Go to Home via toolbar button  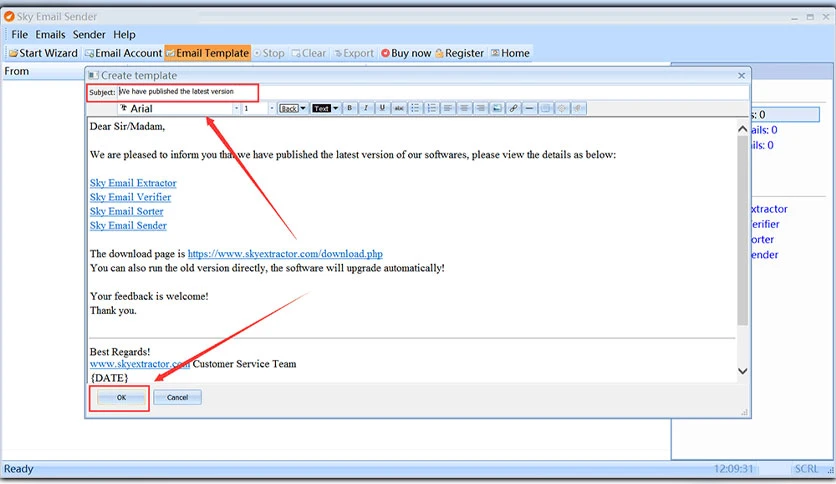tap(510, 53)
